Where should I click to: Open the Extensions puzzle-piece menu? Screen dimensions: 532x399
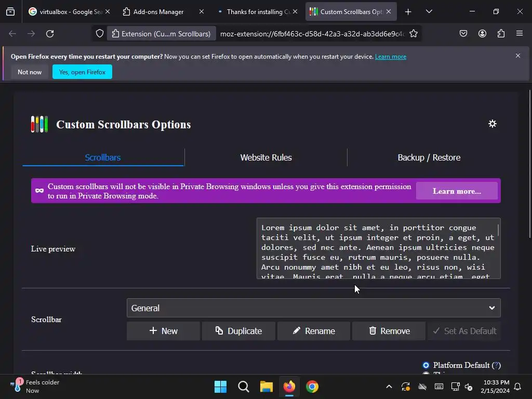tap(501, 34)
